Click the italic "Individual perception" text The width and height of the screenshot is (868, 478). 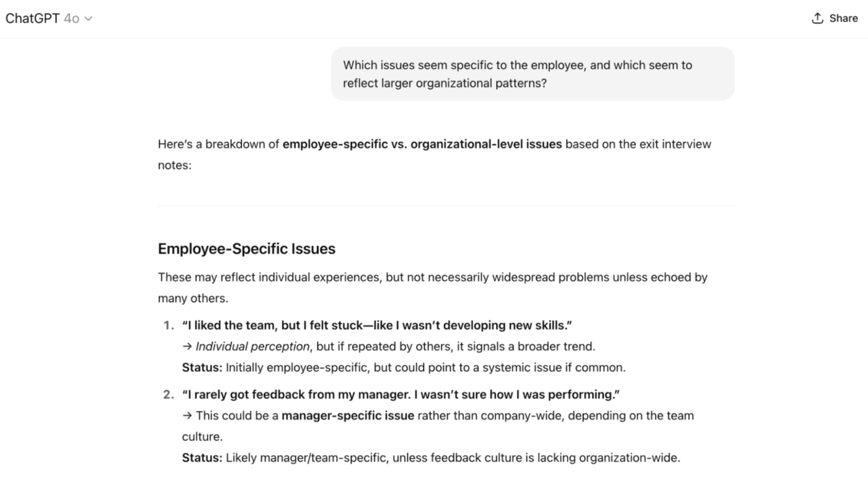[x=252, y=347]
